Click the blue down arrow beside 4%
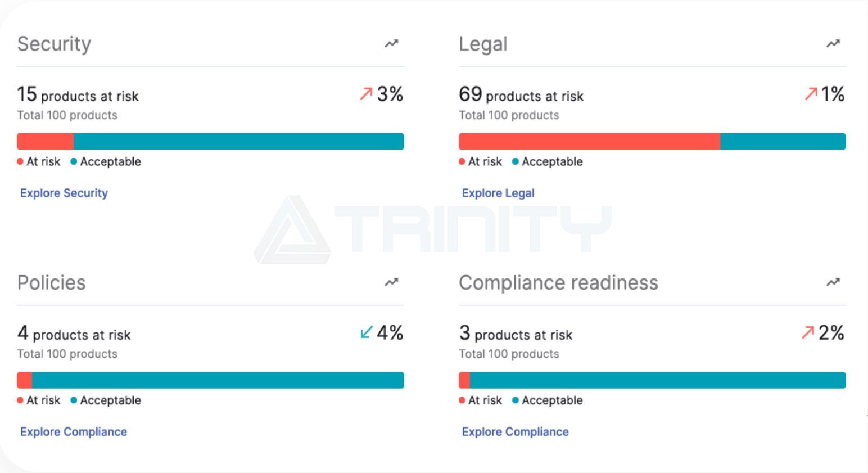The height and width of the screenshot is (473, 868). (366, 332)
